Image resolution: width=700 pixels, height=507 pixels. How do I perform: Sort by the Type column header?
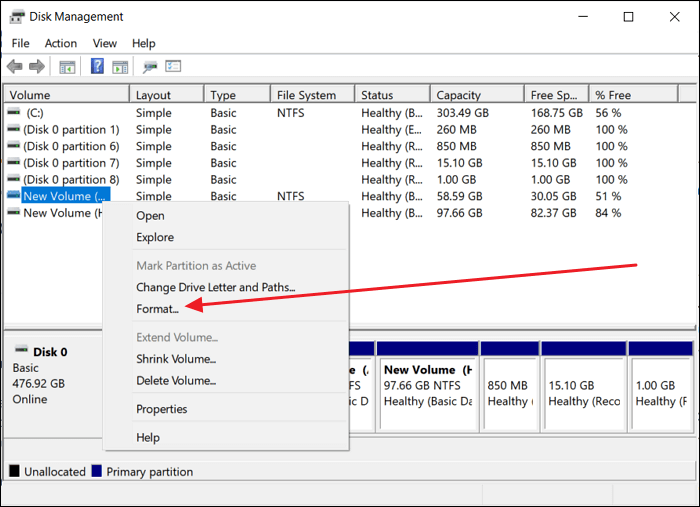(x=238, y=95)
